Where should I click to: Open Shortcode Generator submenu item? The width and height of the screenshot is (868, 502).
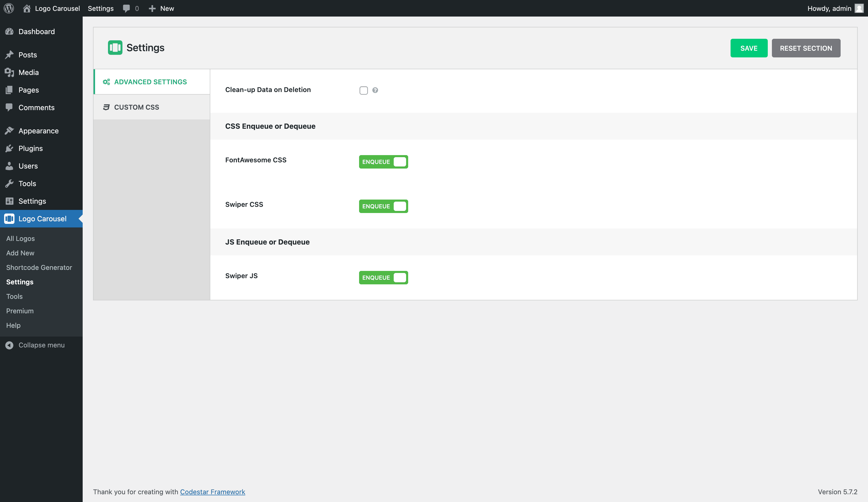click(x=39, y=268)
